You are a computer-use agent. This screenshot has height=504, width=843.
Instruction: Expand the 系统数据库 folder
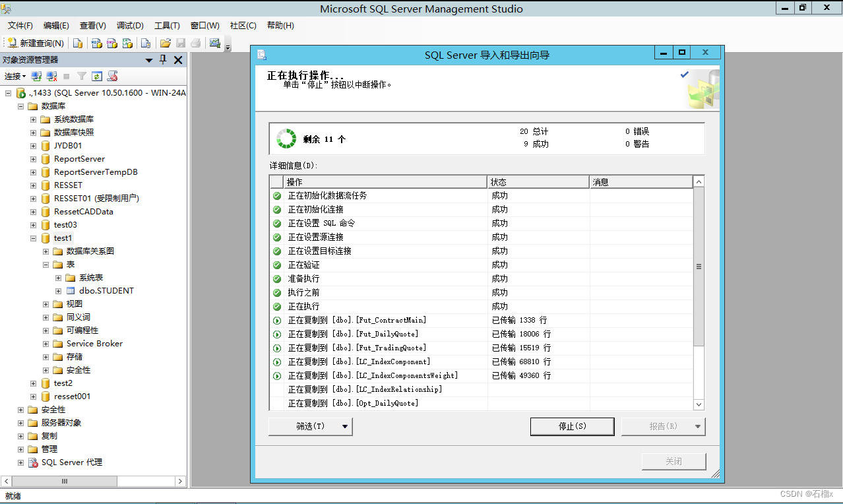(x=33, y=119)
